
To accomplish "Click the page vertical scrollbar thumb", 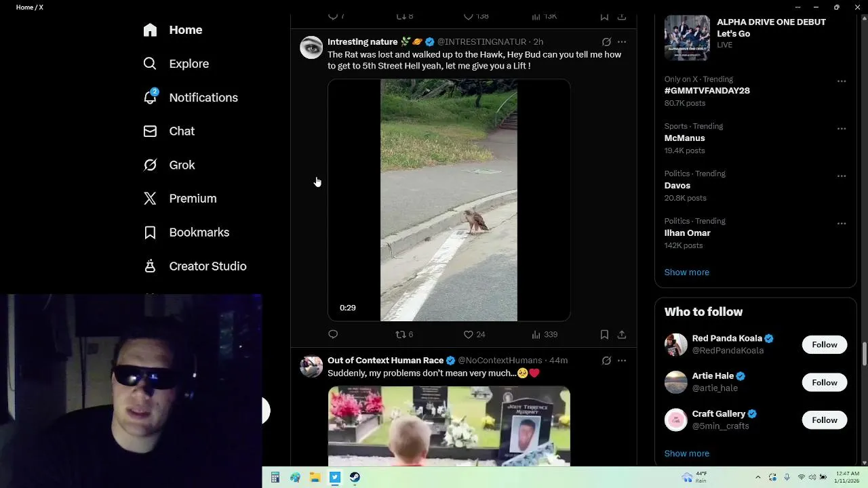I will tap(865, 354).
